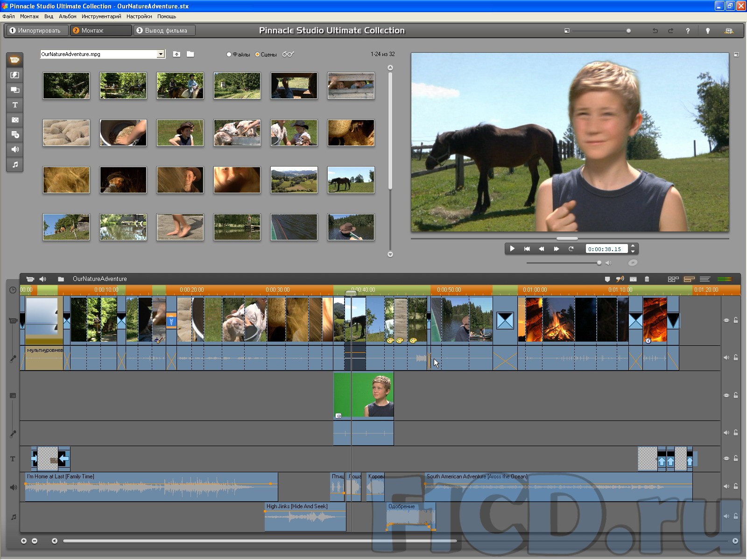Toggle loop playback in preview
747x560 pixels.
[x=571, y=249]
